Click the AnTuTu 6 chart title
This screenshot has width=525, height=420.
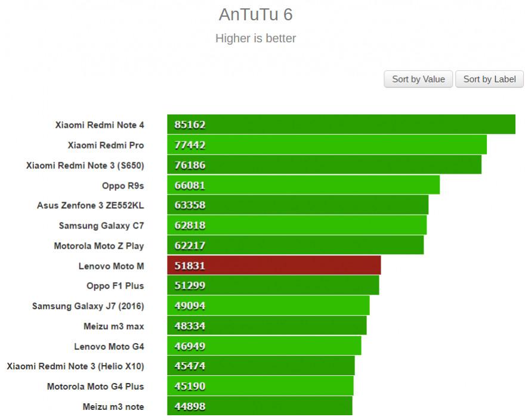tap(256, 15)
